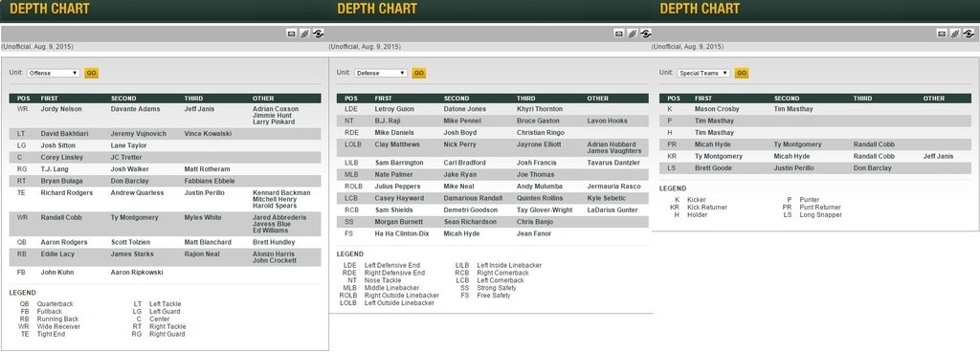980x353 pixels.
Task: Click GO next to Special Teams dropdown
Action: (x=742, y=73)
